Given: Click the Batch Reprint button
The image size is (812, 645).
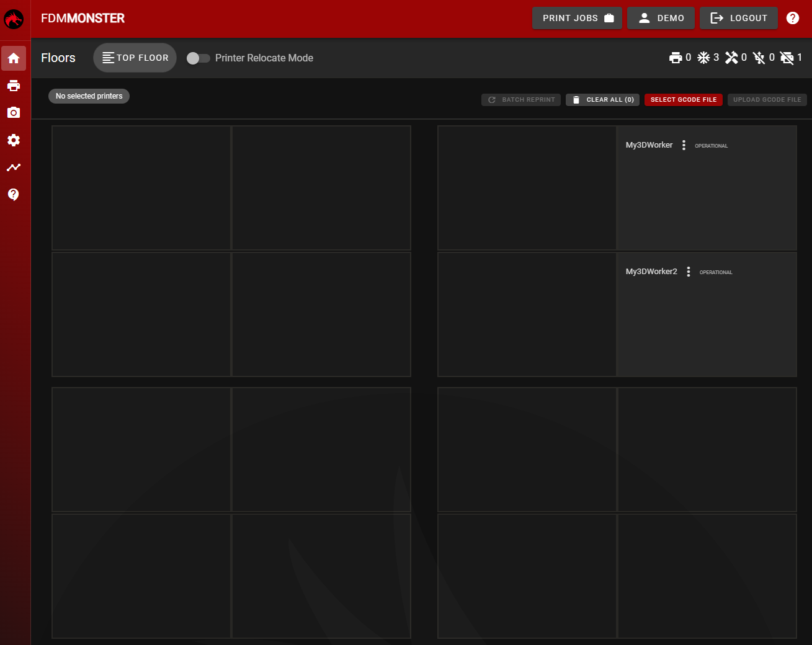Looking at the screenshot, I should click(x=521, y=100).
